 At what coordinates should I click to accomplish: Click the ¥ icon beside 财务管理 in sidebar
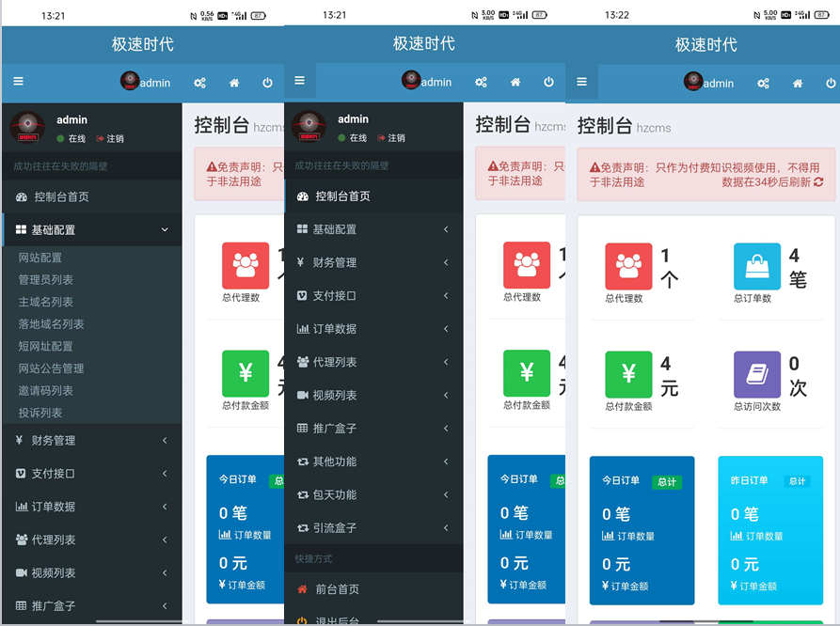(22, 439)
